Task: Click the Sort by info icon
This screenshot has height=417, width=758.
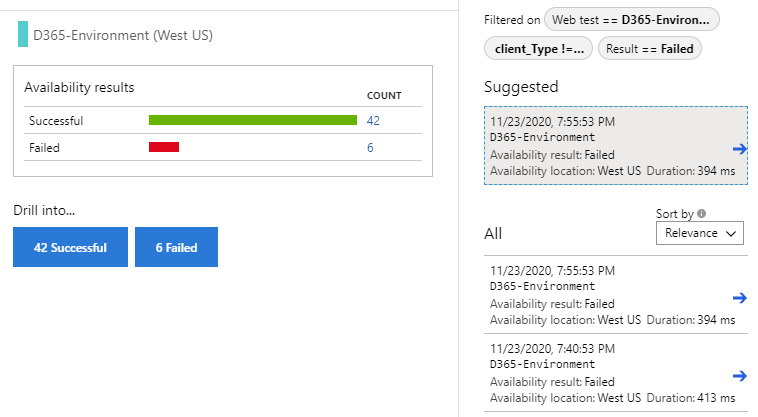Action: coord(701,213)
